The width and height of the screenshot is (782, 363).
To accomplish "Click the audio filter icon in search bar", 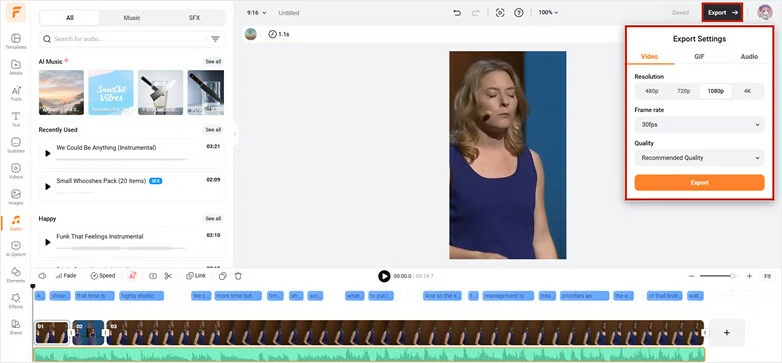I will [215, 39].
